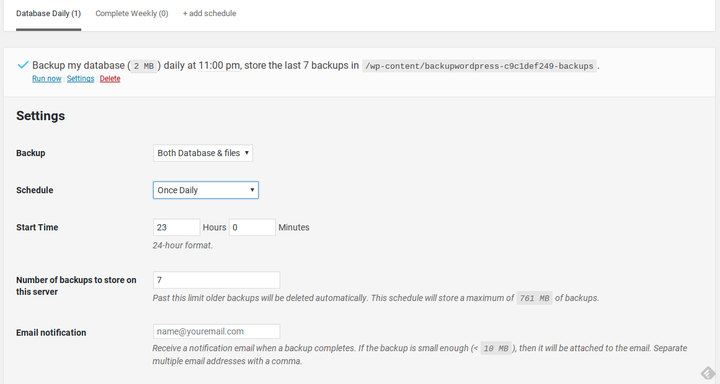The height and width of the screenshot is (384, 720).
Task: Click the blue checkmark beside Backup my database
Action: click(x=23, y=65)
